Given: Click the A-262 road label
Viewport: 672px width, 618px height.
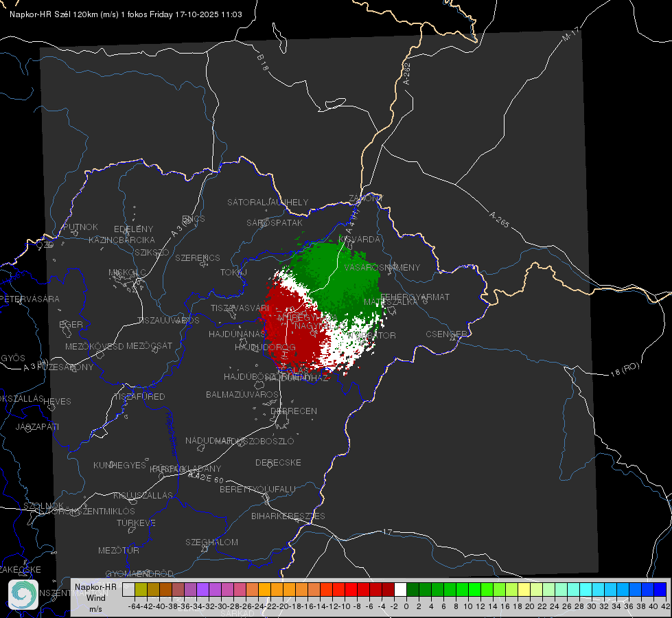Looking at the screenshot, I should [407, 73].
